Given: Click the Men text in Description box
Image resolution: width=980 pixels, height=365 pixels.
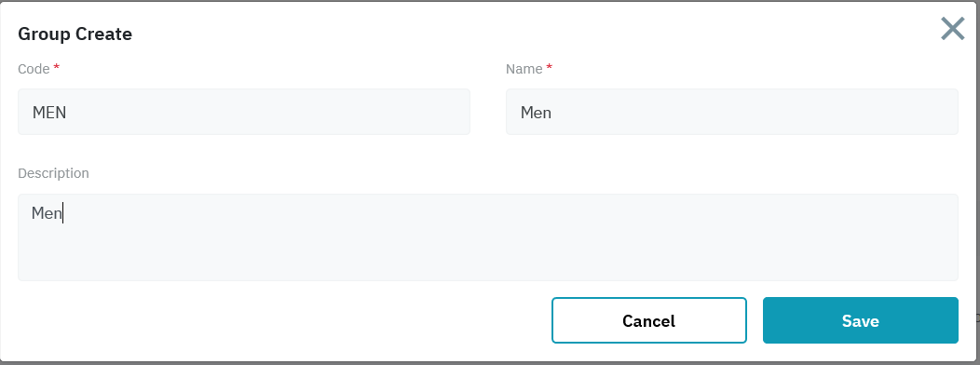Looking at the screenshot, I should coord(47,213).
